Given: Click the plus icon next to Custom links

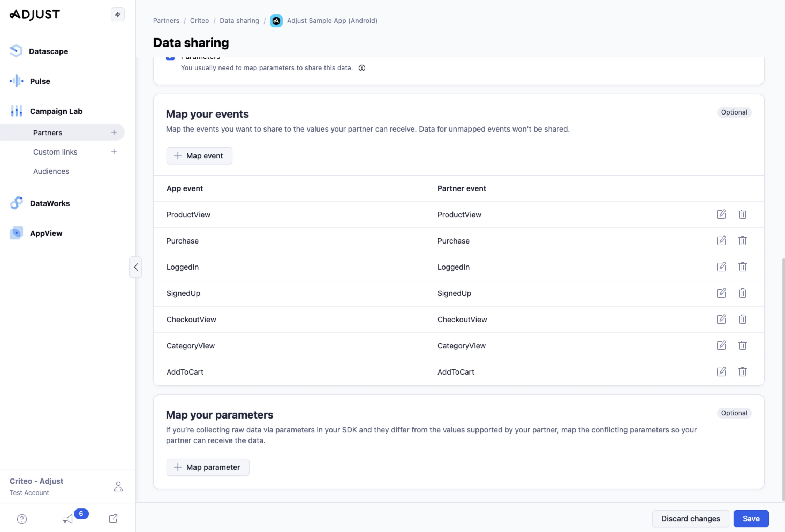Looking at the screenshot, I should pos(114,151).
